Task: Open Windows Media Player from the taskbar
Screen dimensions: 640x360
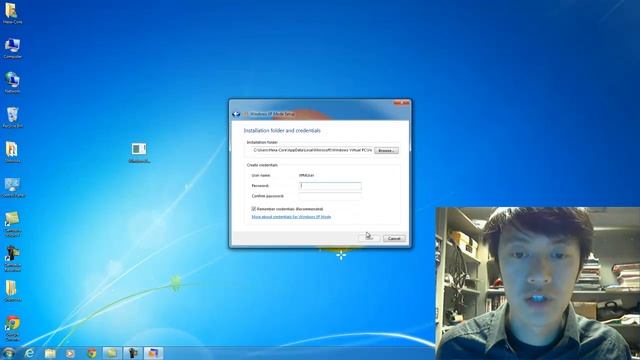Action: click(x=70, y=353)
